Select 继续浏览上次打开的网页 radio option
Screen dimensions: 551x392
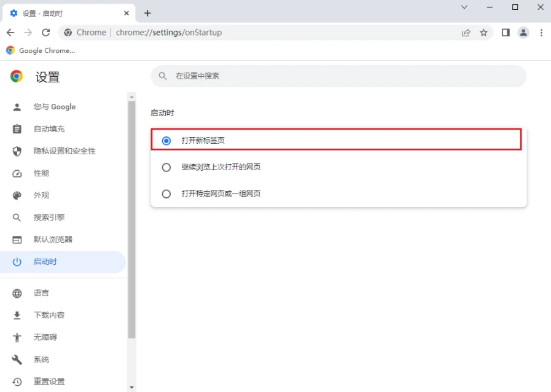coord(166,167)
